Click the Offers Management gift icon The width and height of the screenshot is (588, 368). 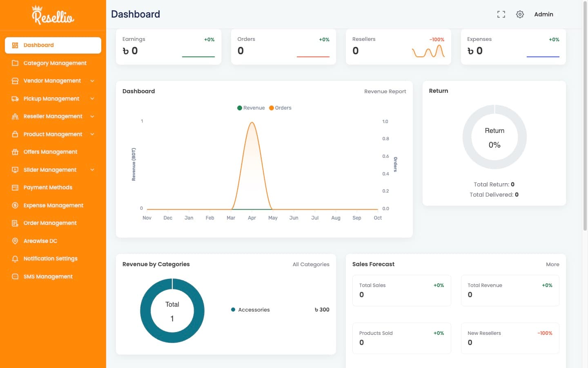(15, 152)
